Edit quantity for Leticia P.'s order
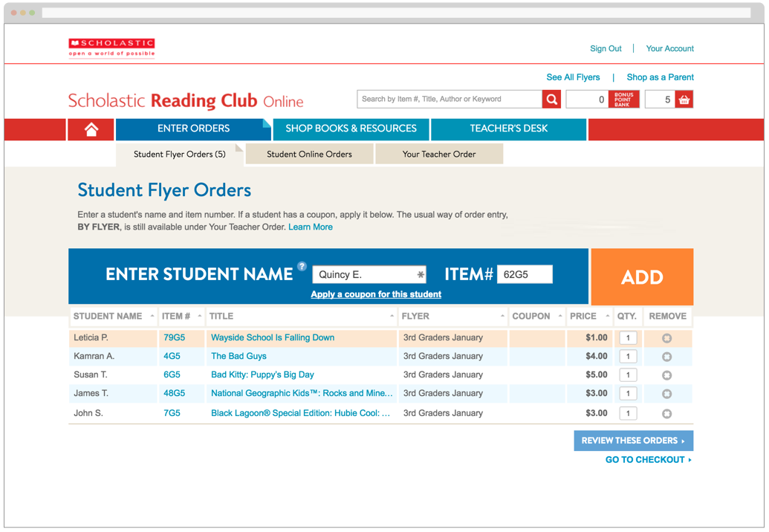 click(x=628, y=338)
